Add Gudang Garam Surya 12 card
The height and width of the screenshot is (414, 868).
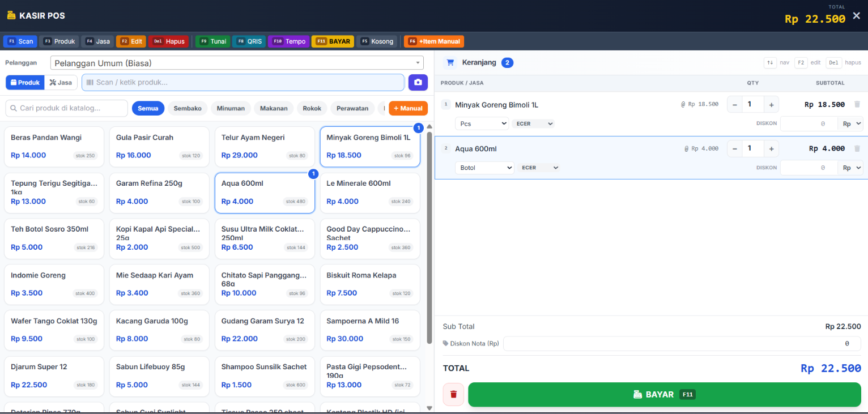tap(265, 330)
